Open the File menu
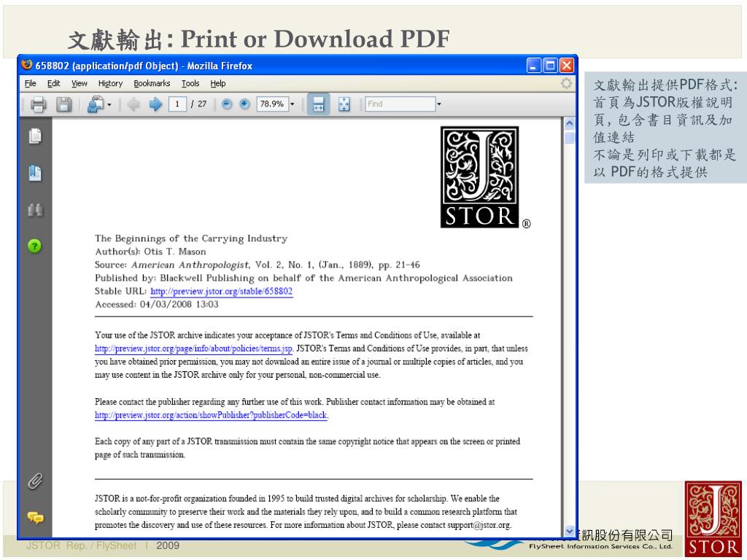747x560 pixels. 31,83
